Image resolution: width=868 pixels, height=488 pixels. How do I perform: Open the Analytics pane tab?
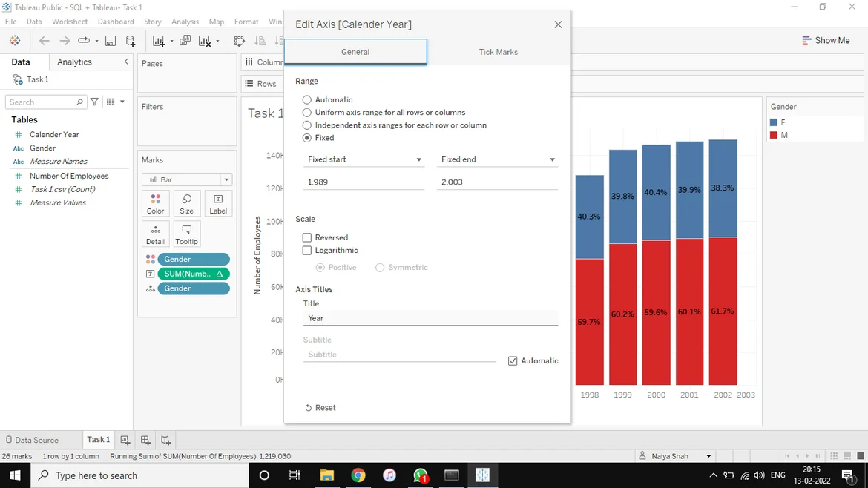[74, 62]
